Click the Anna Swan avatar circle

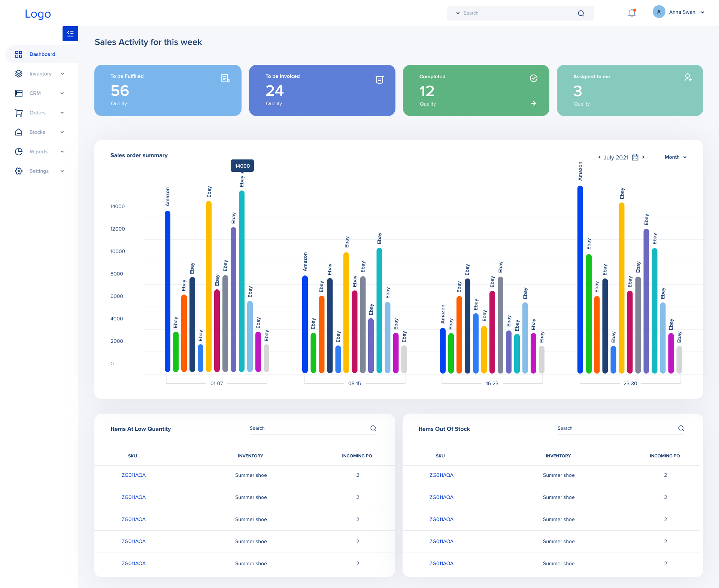(x=659, y=12)
